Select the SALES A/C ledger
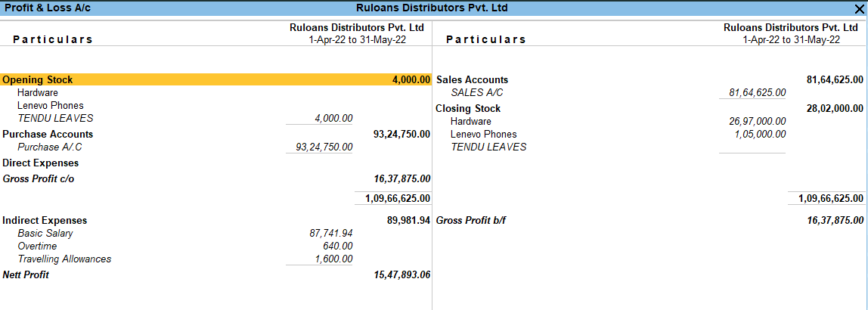Image resolution: width=868 pixels, height=310 pixels. pyautogui.click(x=476, y=93)
